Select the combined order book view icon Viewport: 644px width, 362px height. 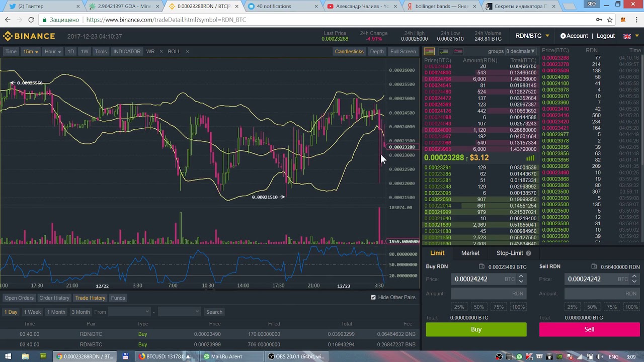click(429, 51)
